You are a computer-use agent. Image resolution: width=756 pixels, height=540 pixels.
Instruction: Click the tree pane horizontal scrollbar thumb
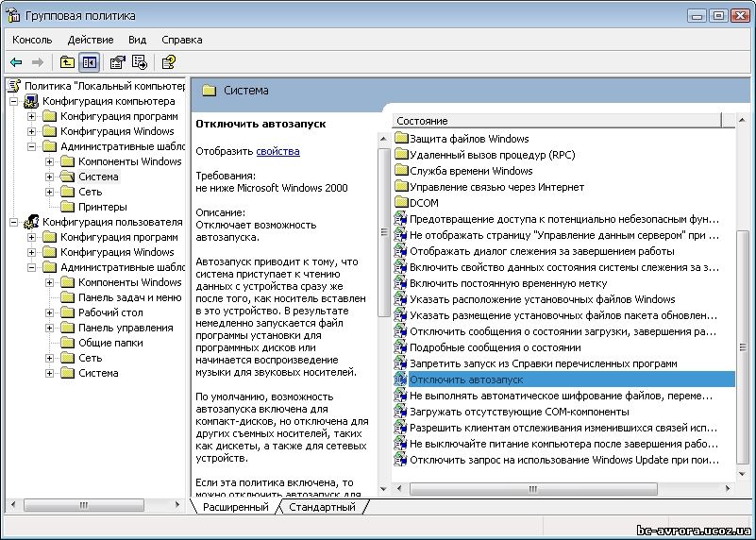tap(84, 505)
